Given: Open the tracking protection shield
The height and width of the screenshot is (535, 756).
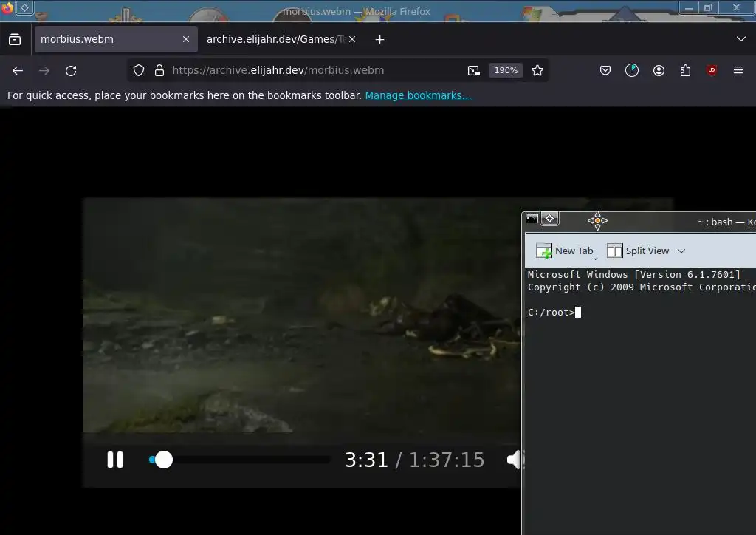Looking at the screenshot, I should pos(139,70).
